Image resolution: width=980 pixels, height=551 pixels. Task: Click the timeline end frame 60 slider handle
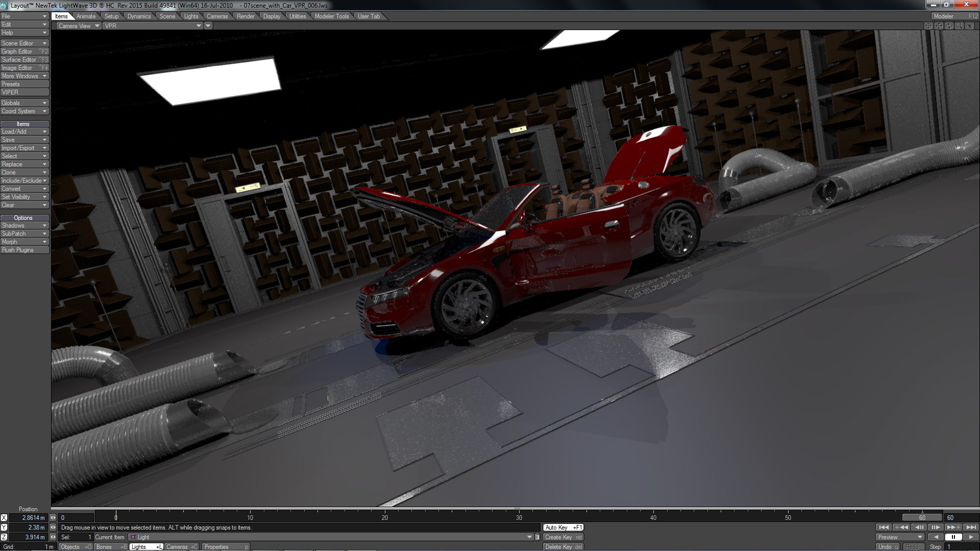click(922, 518)
